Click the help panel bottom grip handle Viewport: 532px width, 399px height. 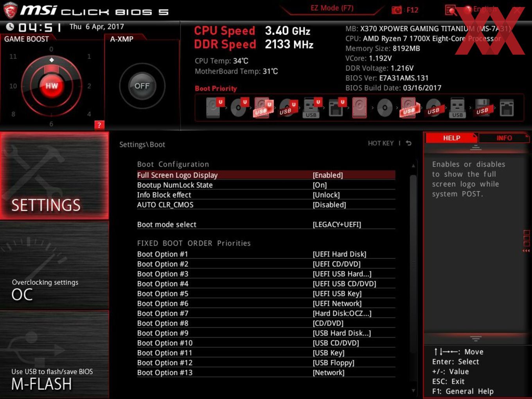point(476,338)
